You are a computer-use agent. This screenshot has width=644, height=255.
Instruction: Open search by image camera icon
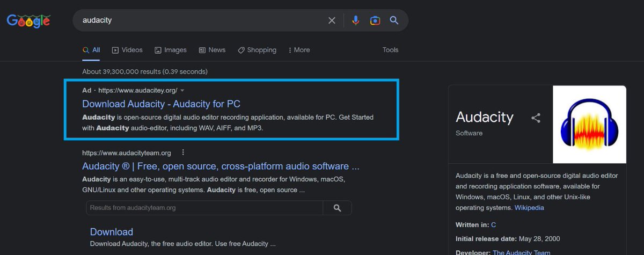(375, 20)
